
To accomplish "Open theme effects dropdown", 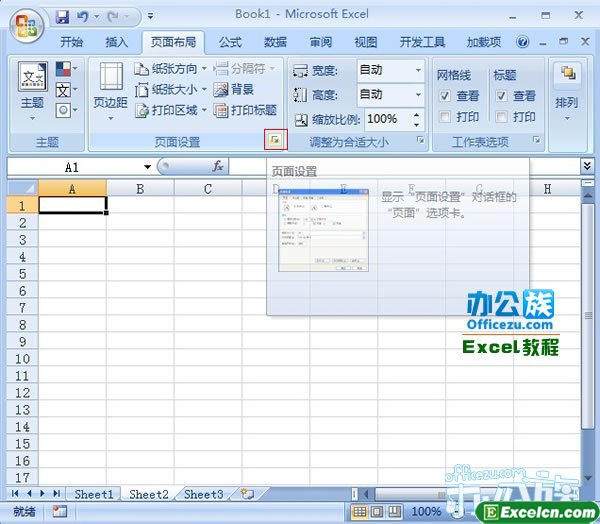I will click(x=67, y=111).
